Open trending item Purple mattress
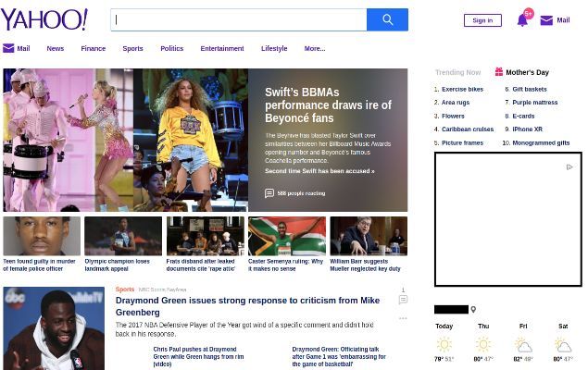Image resolution: width=588 pixels, height=370 pixels. (x=534, y=103)
